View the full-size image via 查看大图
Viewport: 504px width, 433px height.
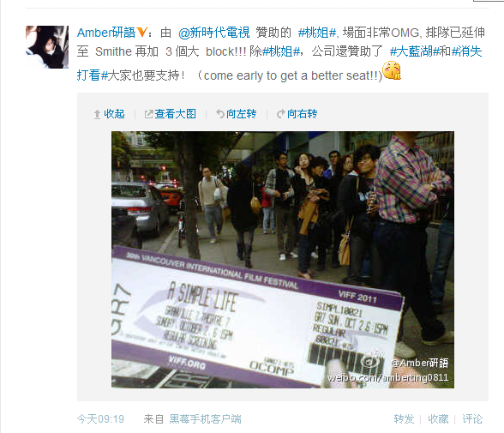(x=175, y=114)
